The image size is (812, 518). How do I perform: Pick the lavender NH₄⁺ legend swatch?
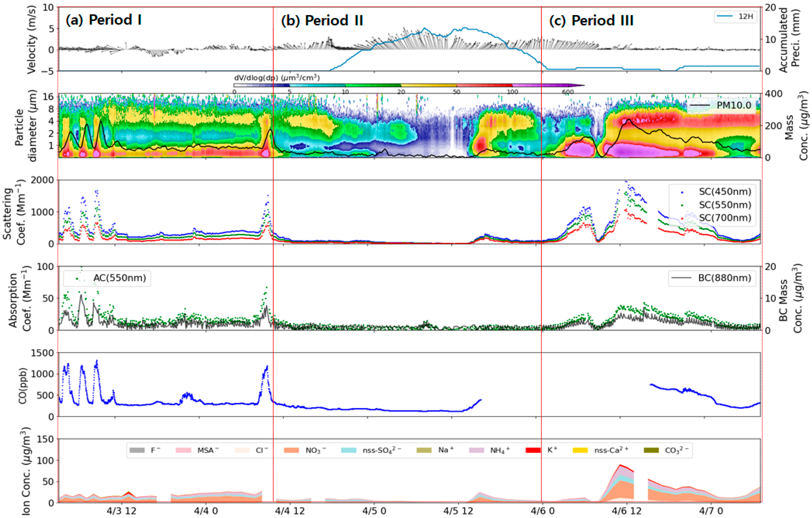tap(477, 450)
